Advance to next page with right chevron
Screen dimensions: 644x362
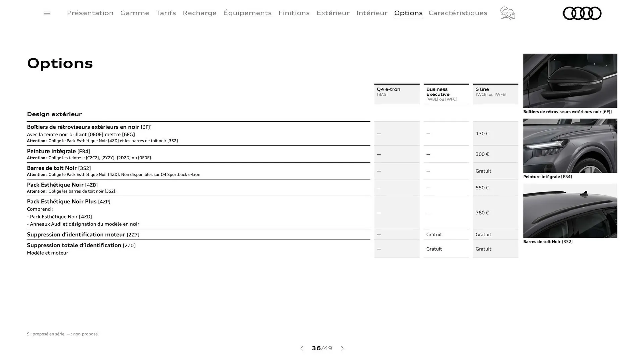coord(342,348)
